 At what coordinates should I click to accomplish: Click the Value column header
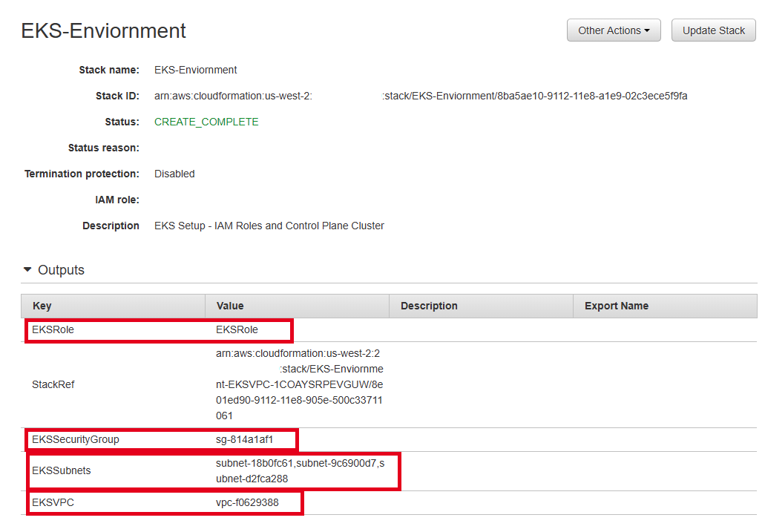pyautogui.click(x=230, y=306)
